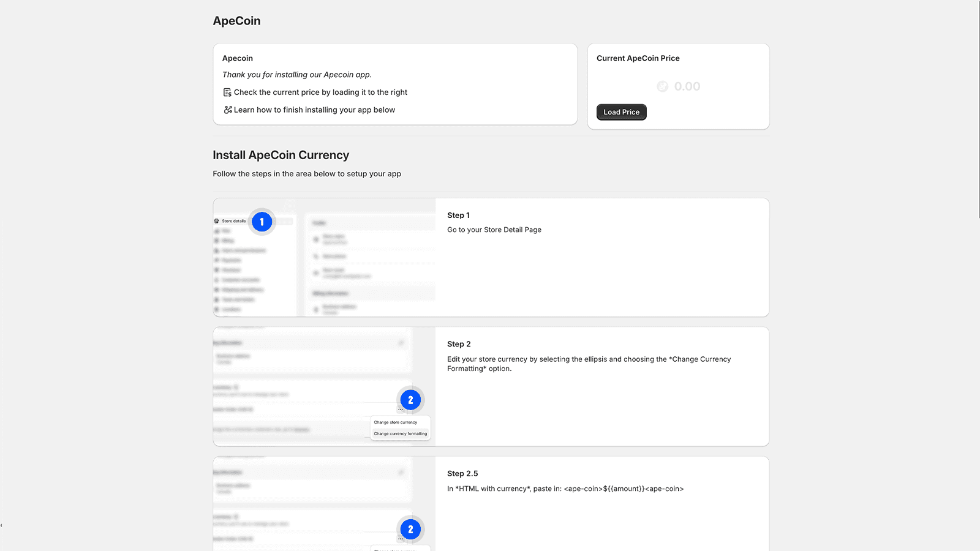This screenshot has width=980, height=551.
Task: Click the store icon beside 'Store details'
Action: tap(216, 221)
